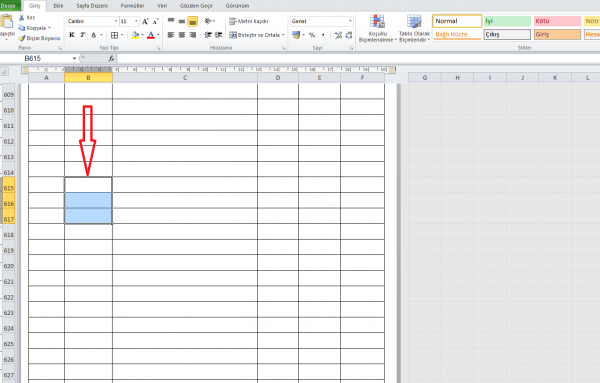The height and width of the screenshot is (383, 600).
Task: Select column C header
Action: click(x=185, y=78)
